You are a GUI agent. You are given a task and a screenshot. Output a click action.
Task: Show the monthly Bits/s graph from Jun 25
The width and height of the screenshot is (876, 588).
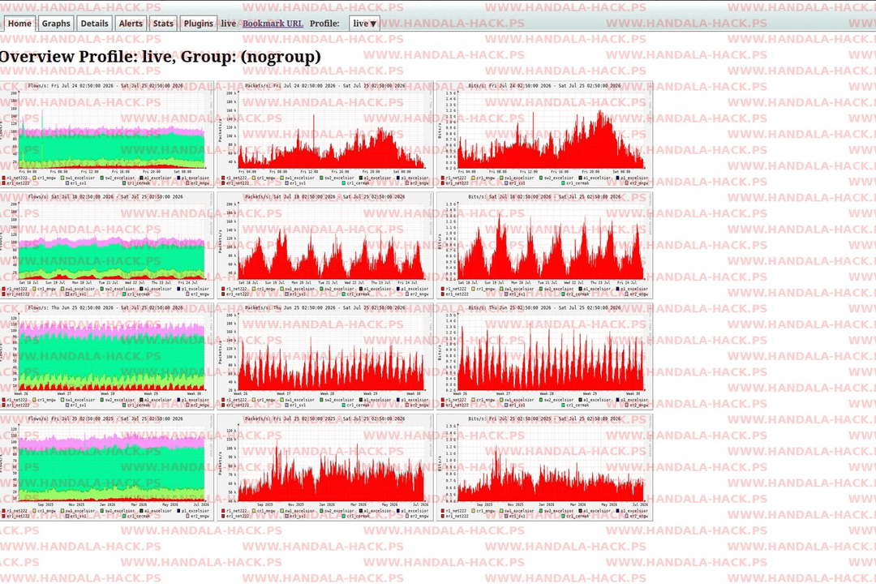coord(545,356)
